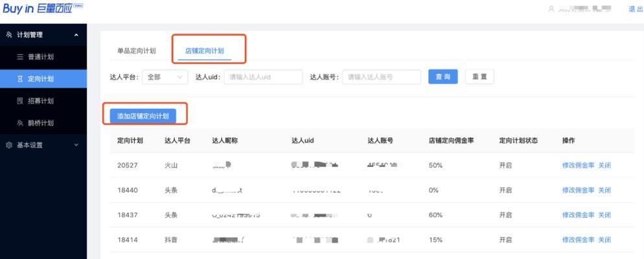Click 退出 link in header
Viewport: 644px width, 259px height.
(636, 9)
